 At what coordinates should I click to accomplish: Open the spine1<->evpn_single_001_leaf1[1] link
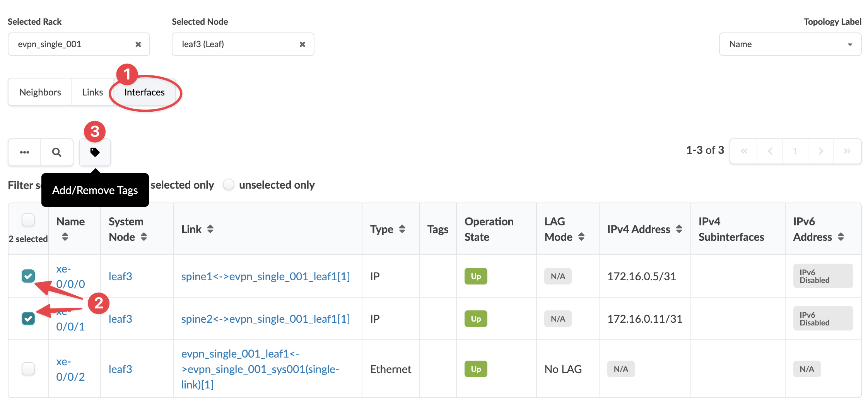coord(265,276)
